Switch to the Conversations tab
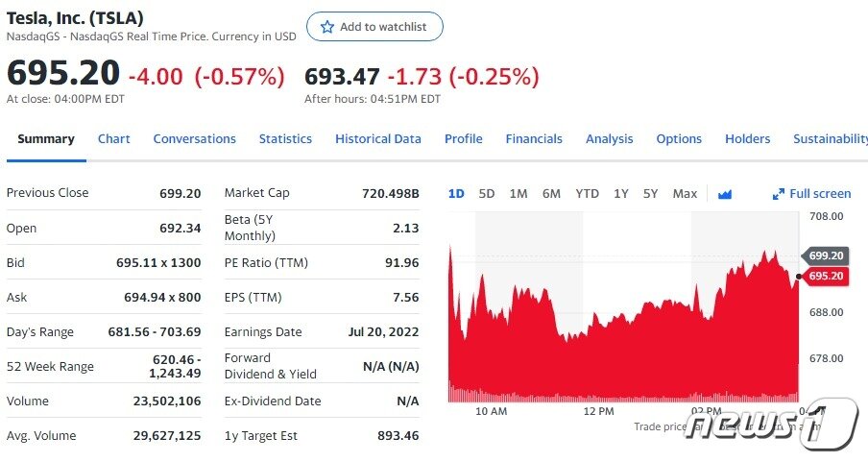This screenshot has height=462, width=868. point(194,139)
